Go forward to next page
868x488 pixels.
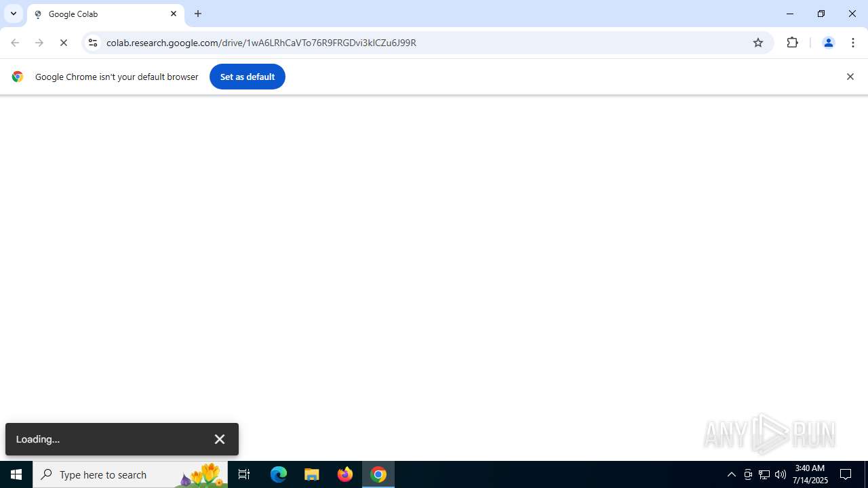coord(39,43)
